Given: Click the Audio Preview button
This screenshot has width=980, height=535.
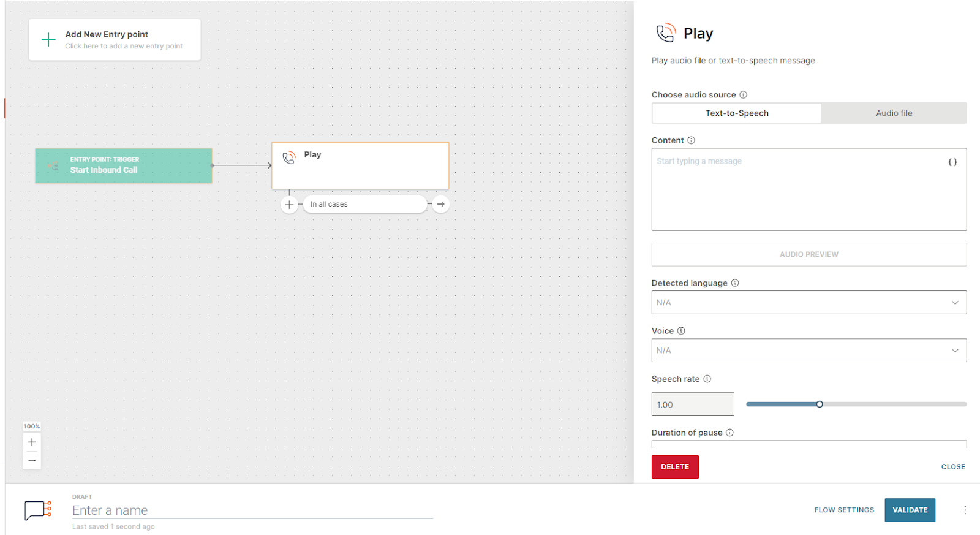Looking at the screenshot, I should pos(809,254).
